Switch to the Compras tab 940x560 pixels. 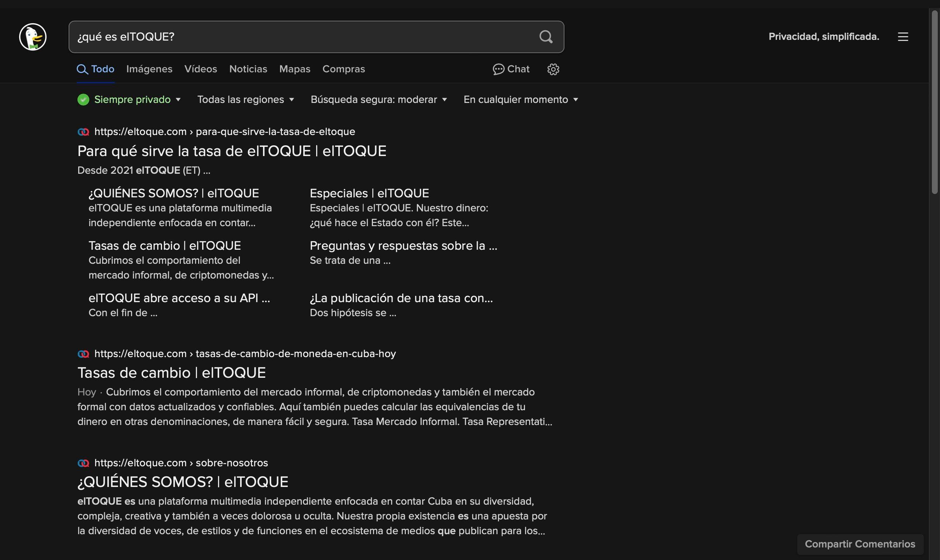[x=343, y=69]
